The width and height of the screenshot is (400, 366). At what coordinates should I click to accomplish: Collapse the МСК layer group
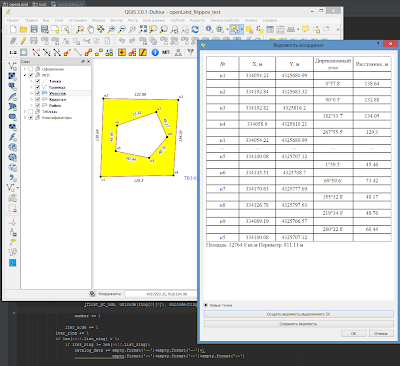coord(25,75)
